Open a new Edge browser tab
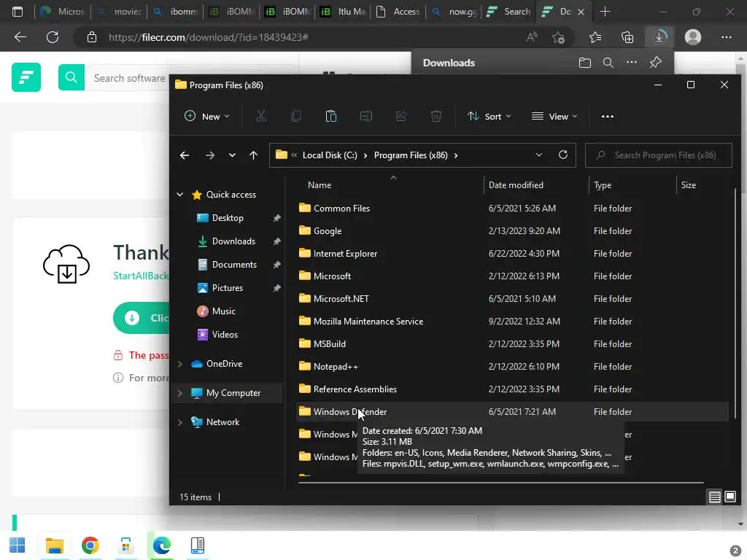 pos(605,12)
